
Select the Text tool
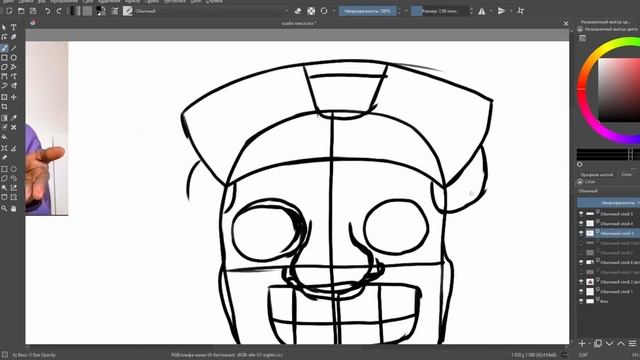tap(13, 27)
